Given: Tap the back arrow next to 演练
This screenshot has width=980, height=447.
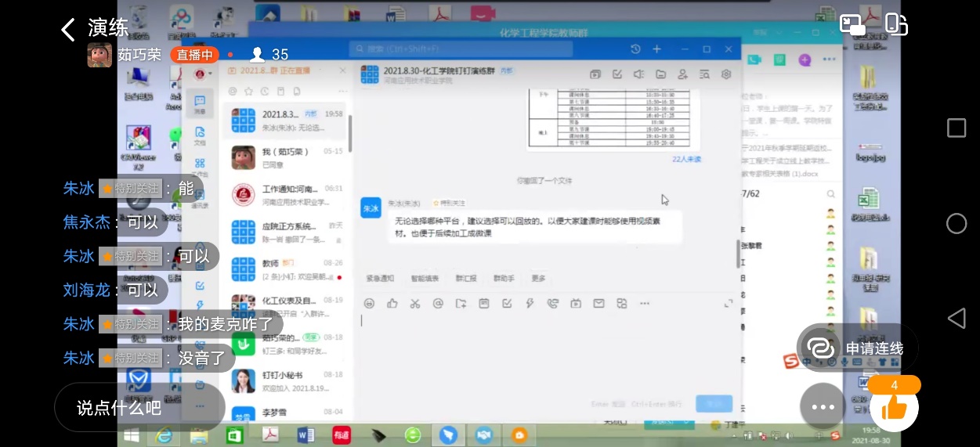Looking at the screenshot, I should pyautogui.click(x=69, y=30).
